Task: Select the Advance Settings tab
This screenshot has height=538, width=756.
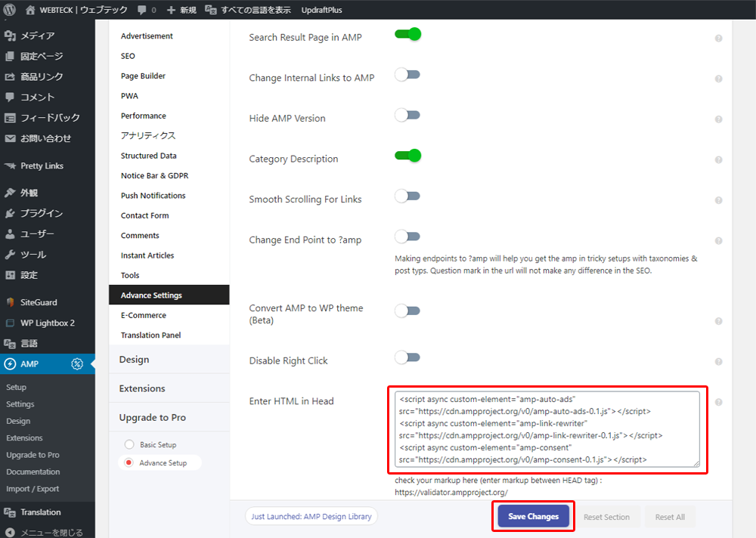Action: coord(169,295)
